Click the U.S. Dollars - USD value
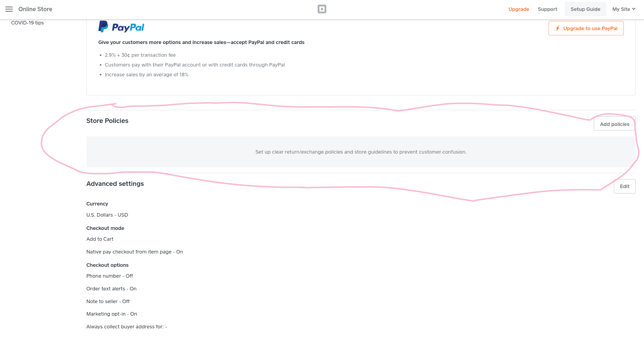This screenshot has width=644, height=342. (x=107, y=215)
